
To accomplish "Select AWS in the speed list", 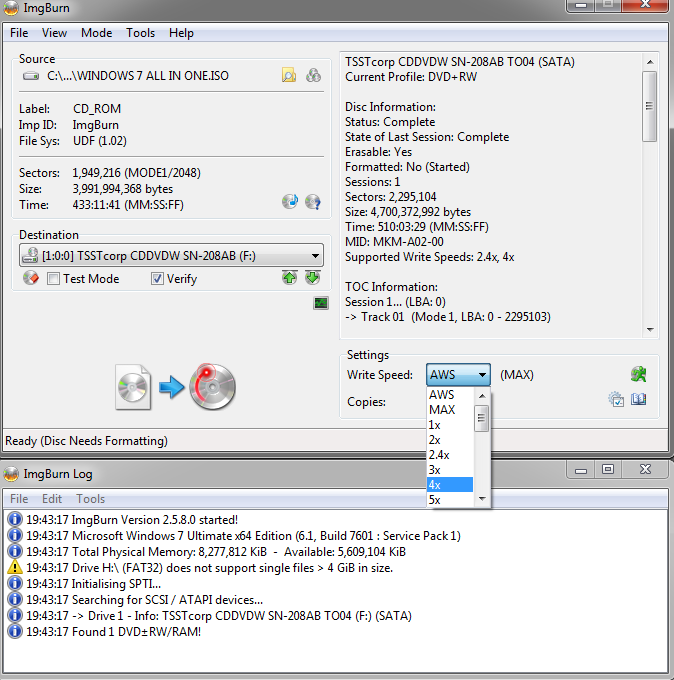I will point(450,395).
